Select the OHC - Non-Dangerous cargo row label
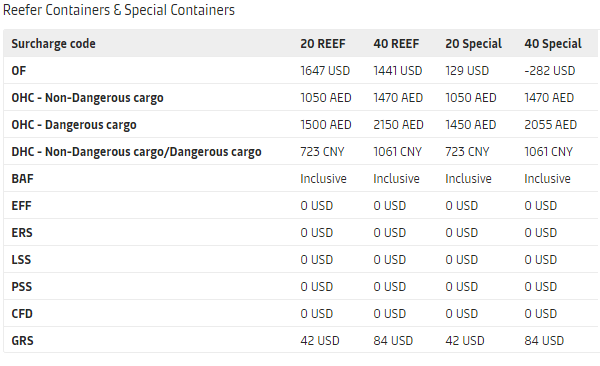This screenshot has height=366, width=600. tap(87, 98)
